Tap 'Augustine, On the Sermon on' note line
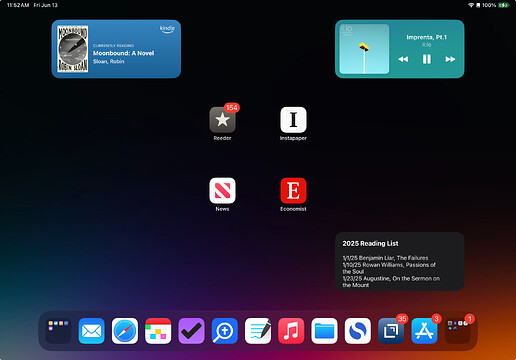The width and height of the screenshot is (516, 360). click(391, 278)
